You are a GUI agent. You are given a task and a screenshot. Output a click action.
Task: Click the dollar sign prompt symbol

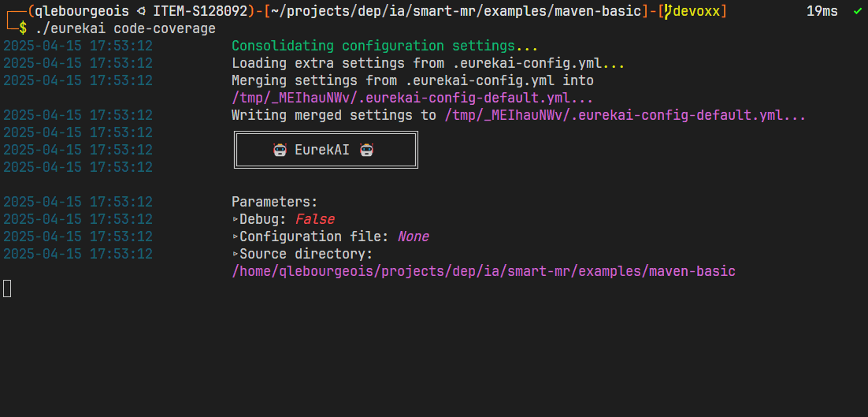coord(24,28)
